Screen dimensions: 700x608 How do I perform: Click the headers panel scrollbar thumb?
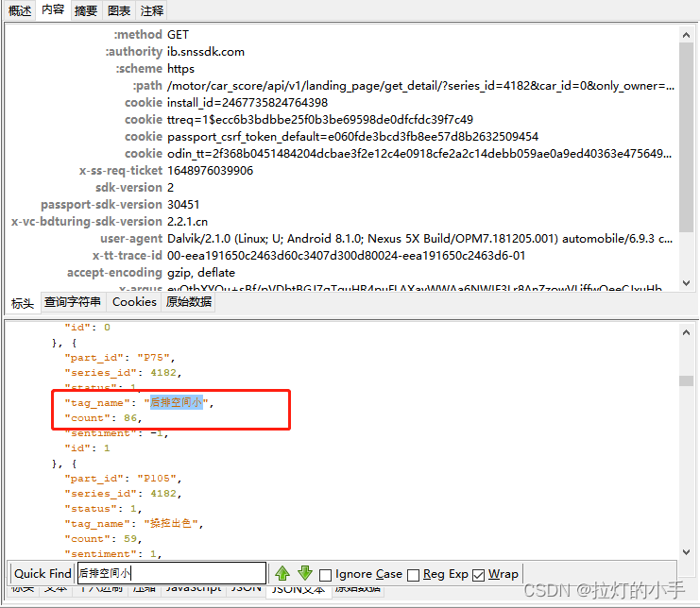tap(686, 137)
